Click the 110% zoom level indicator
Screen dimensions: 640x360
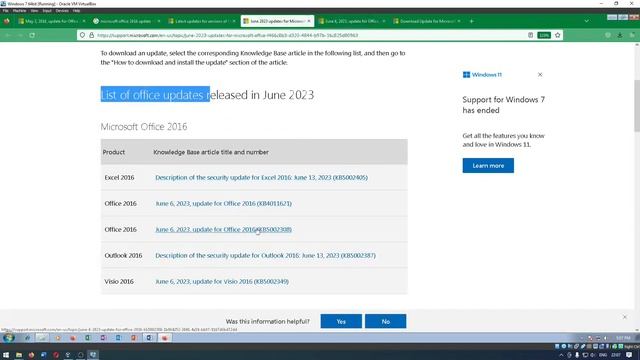pos(544,35)
